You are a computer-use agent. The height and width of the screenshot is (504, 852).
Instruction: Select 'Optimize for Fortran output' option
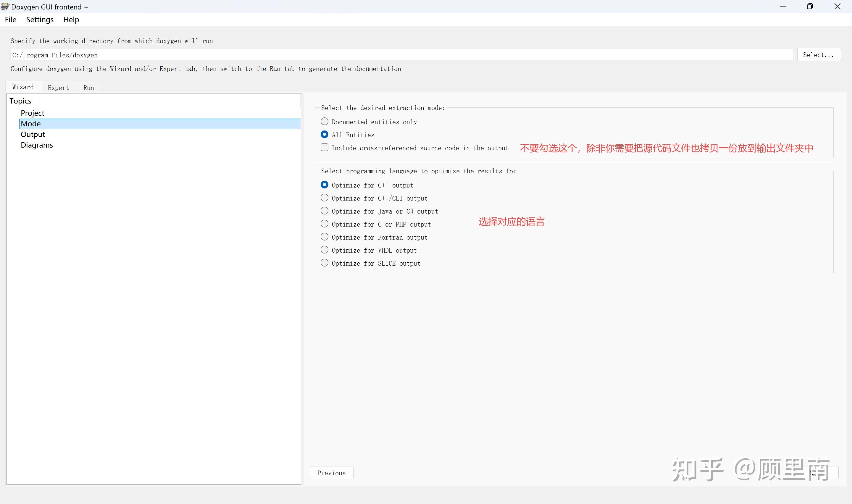click(x=325, y=237)
